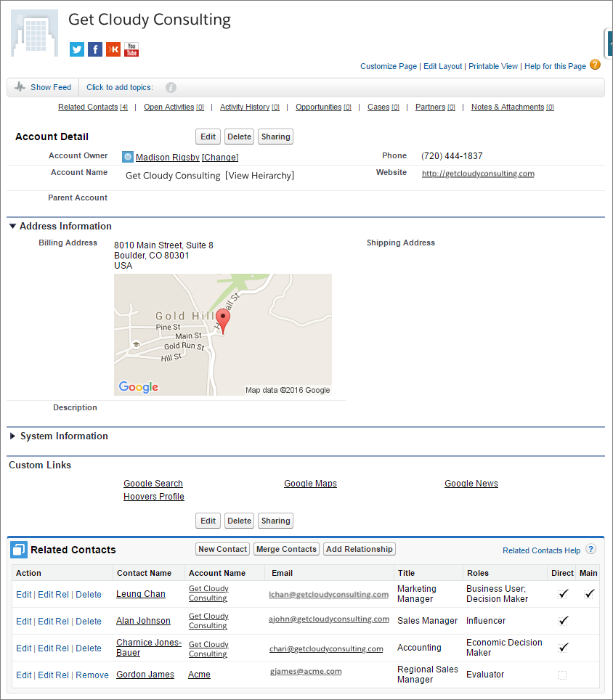
Task: Email gjames@acme.com link
Action: (306, 672)
